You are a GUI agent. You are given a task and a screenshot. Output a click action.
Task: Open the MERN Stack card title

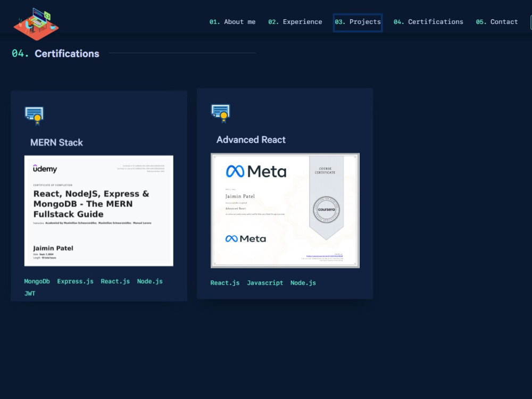point(57,143)
